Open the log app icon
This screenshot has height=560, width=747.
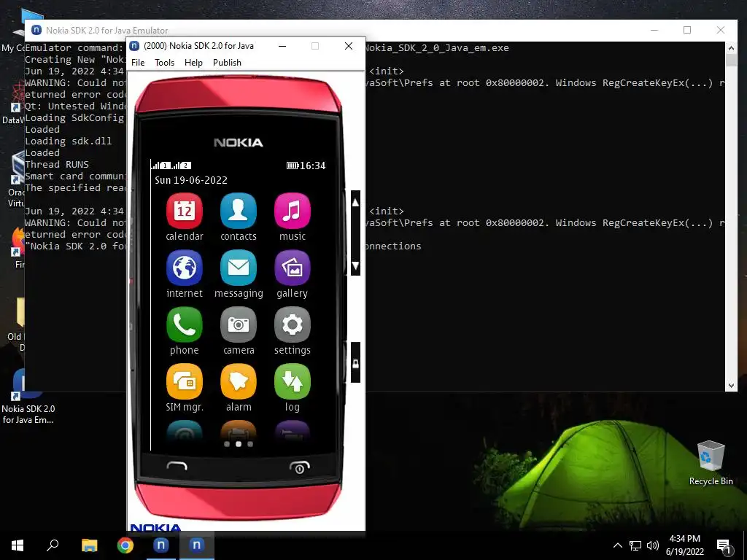[x=293, y=381]
